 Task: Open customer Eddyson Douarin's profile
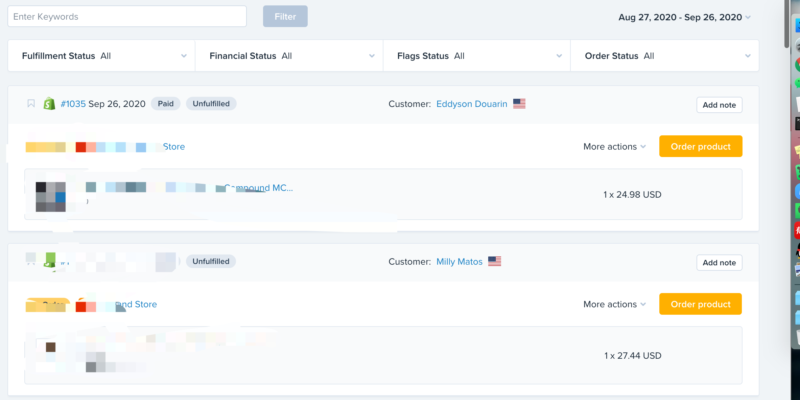click(x=470, y=104)
